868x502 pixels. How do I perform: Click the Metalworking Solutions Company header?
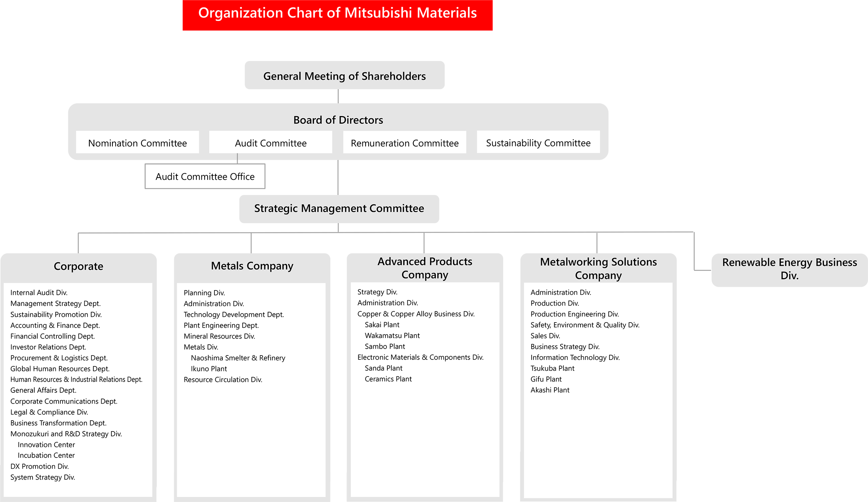tap(599, 268)
